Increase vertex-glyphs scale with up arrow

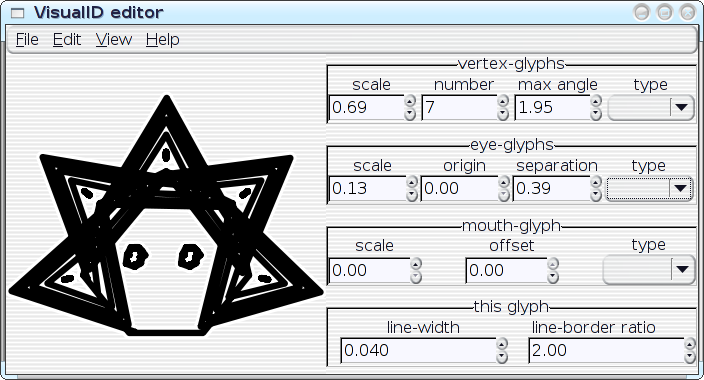(410, 101)
